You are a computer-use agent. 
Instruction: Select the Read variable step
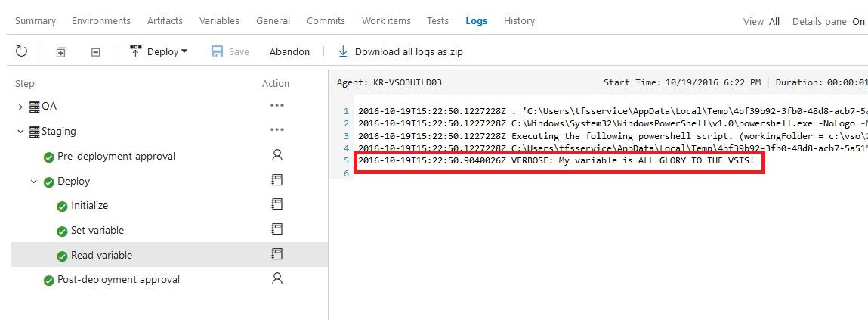pos(169,254)
